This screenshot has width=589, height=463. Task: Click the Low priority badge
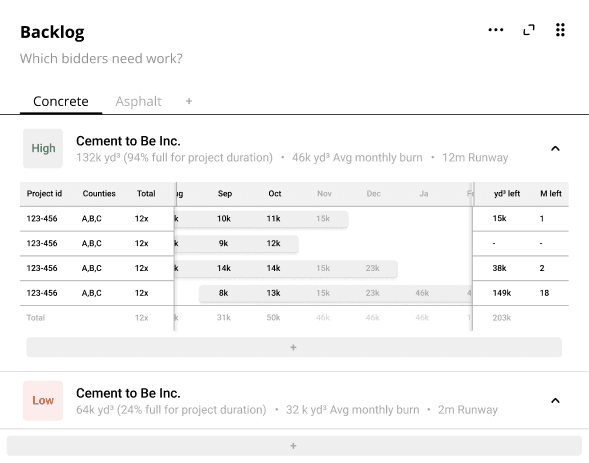pyautogui.click(x=43, y=400)
